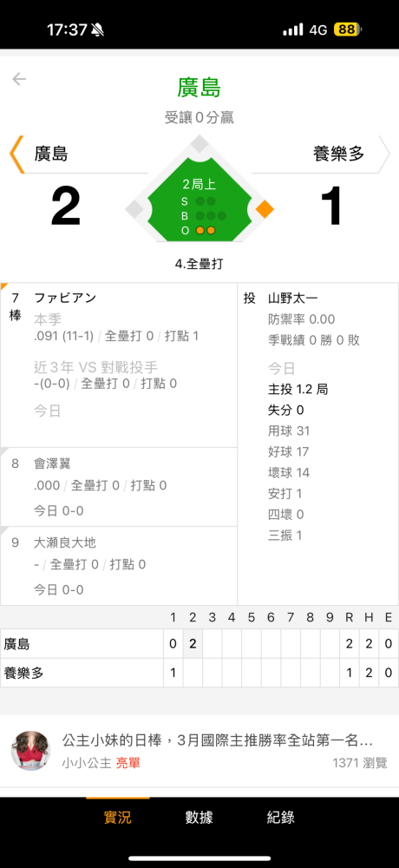Tap the 亮單 red label

(x=128, y=763)
